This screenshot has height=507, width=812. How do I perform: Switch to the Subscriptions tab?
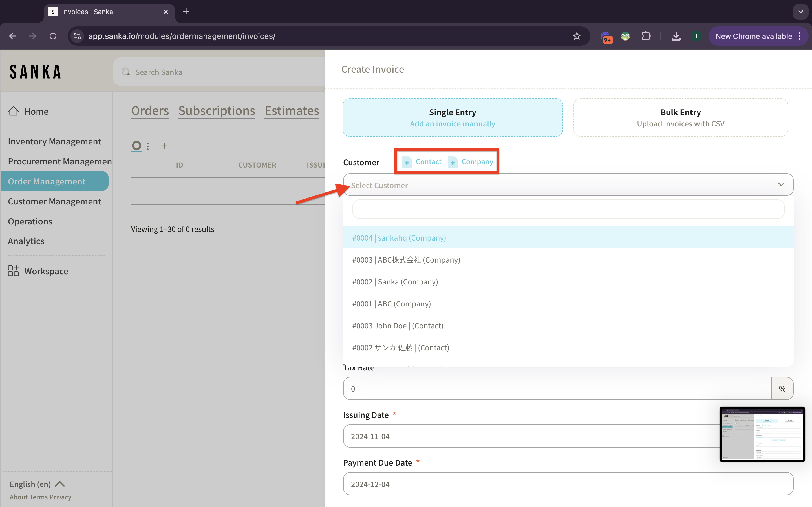(x=217, y=111)
